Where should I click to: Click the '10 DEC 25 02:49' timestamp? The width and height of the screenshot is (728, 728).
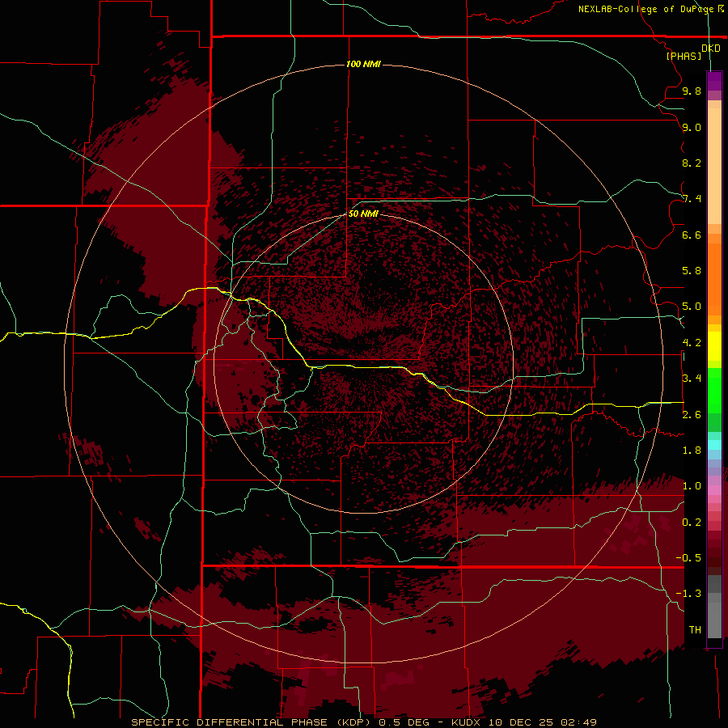click(542, 722)
